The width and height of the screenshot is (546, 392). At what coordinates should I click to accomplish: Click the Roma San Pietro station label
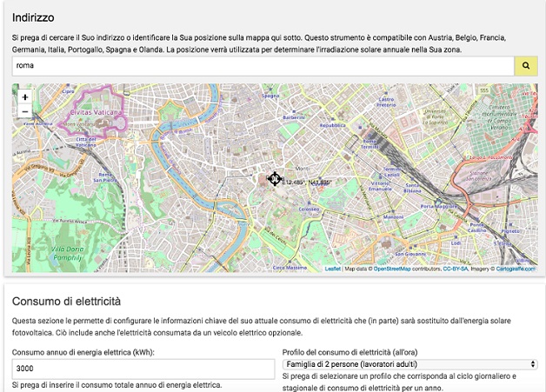[105, 177]
